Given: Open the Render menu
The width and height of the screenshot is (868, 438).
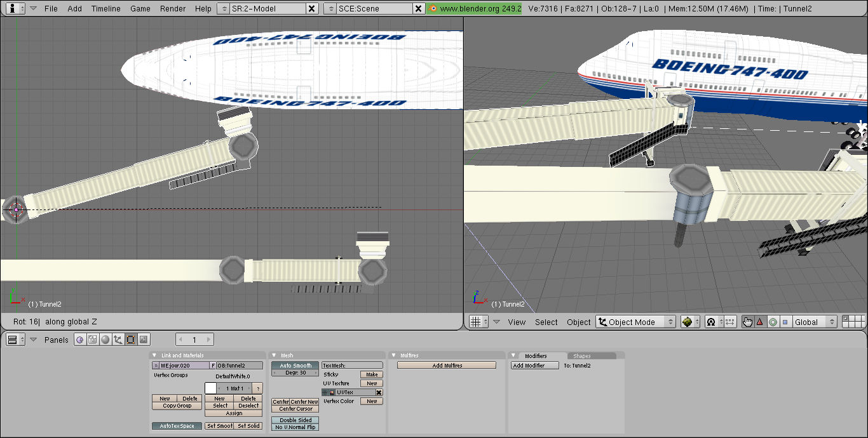Looking at the screenshot, I should pos(173,9).
